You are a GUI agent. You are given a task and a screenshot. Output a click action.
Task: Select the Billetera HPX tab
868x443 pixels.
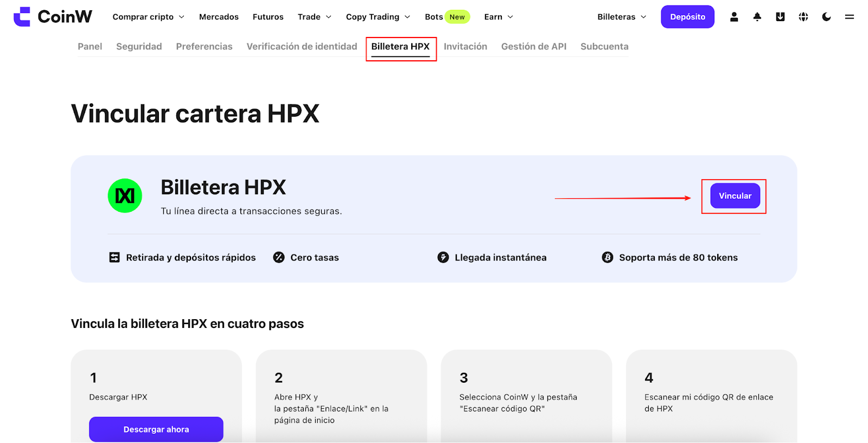point(400,47)
